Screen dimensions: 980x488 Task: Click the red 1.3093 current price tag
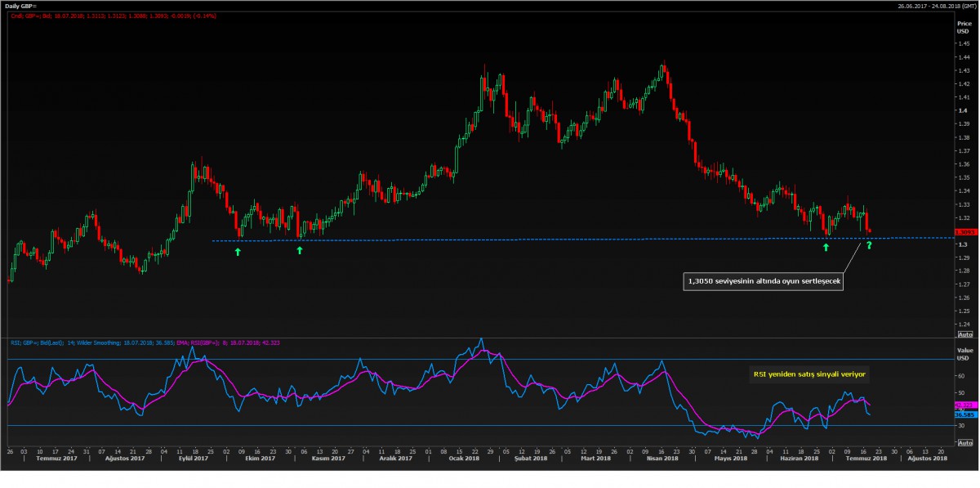962,233
